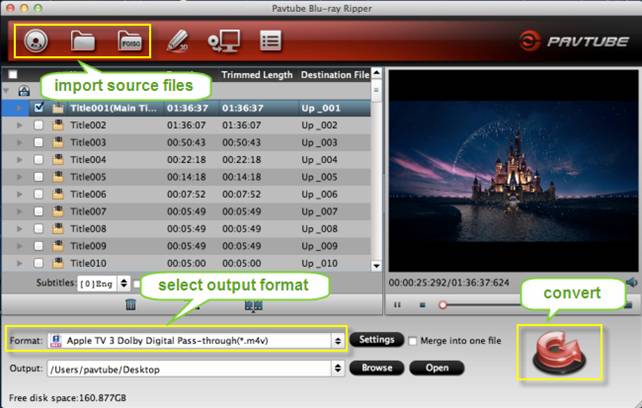The height and width of the screenshot is (408, 642).
Task: Click Title004 duration 00:22:18
Action: [186, 159]
